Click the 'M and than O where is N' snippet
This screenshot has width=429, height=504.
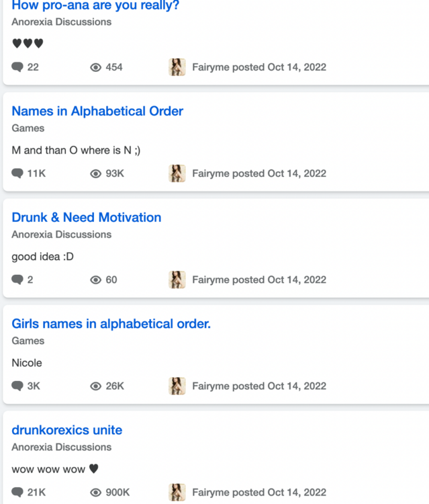[76, 151]
